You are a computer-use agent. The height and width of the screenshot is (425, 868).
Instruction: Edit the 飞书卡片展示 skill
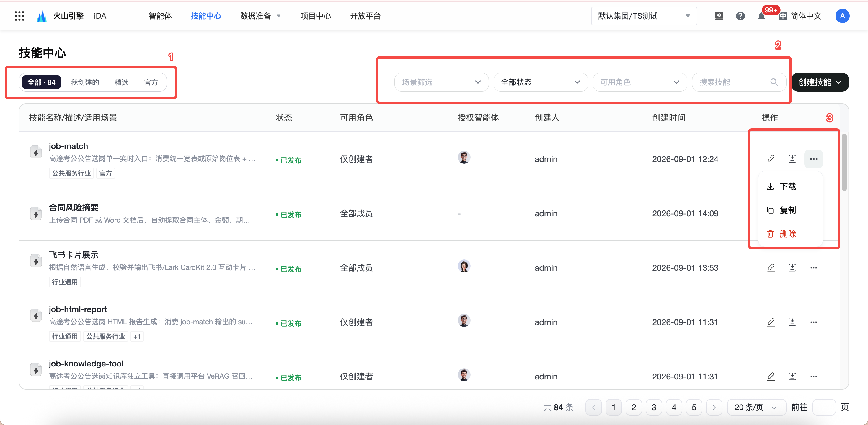tap(771, 268)
